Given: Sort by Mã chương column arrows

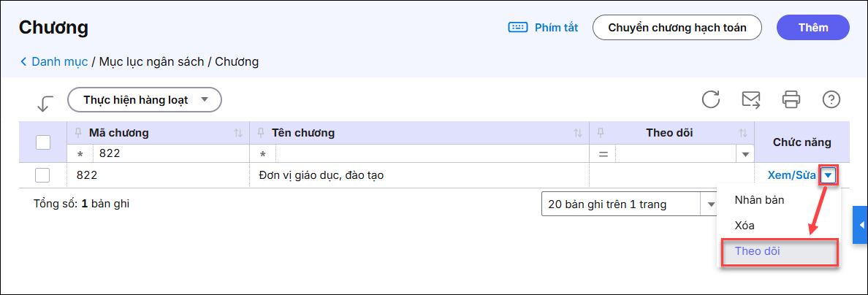Looking at the screenshot, I should (x=237, y=133).
